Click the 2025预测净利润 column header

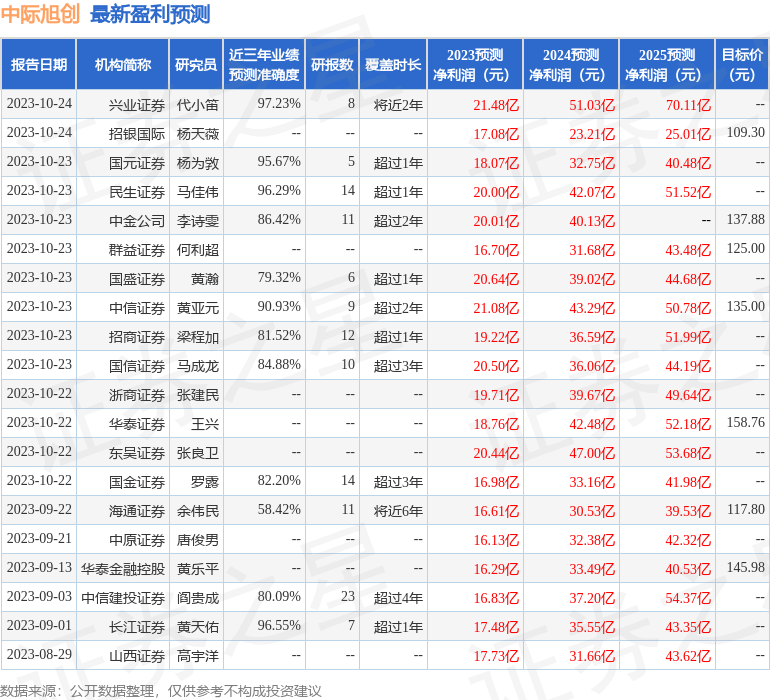point(667,64)
